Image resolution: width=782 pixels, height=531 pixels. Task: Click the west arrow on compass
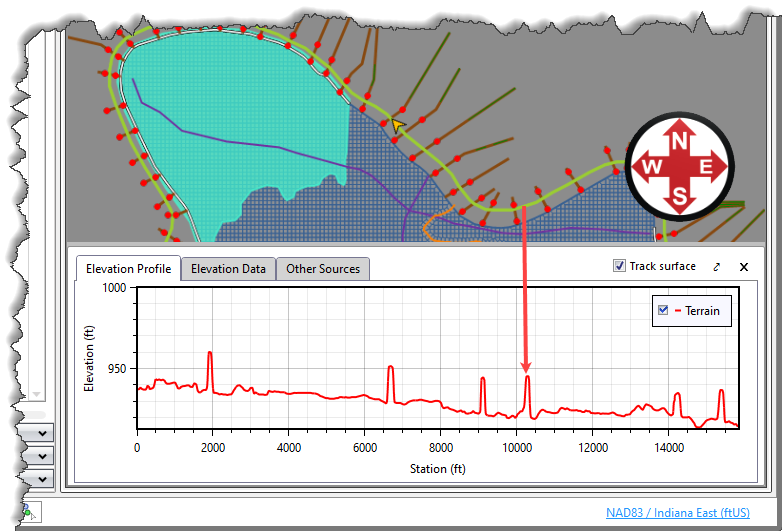click(x=648, y=167)
